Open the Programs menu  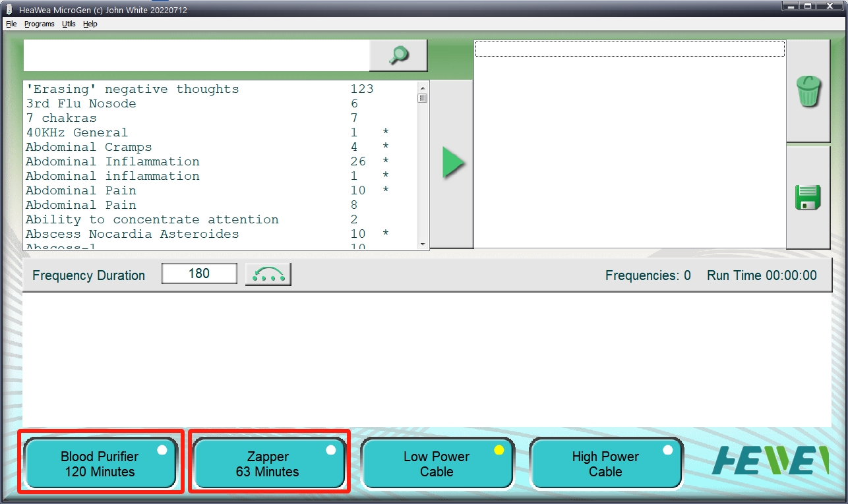40,24
